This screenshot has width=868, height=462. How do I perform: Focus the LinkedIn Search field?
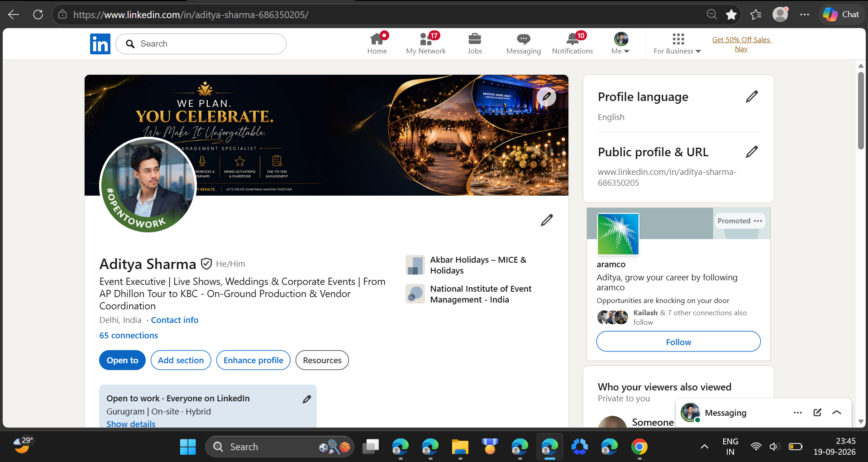pos(201,44)
